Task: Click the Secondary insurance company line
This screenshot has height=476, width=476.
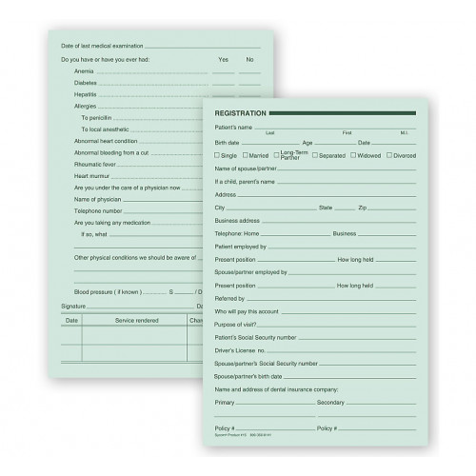Action: click(x=381, y=403)
